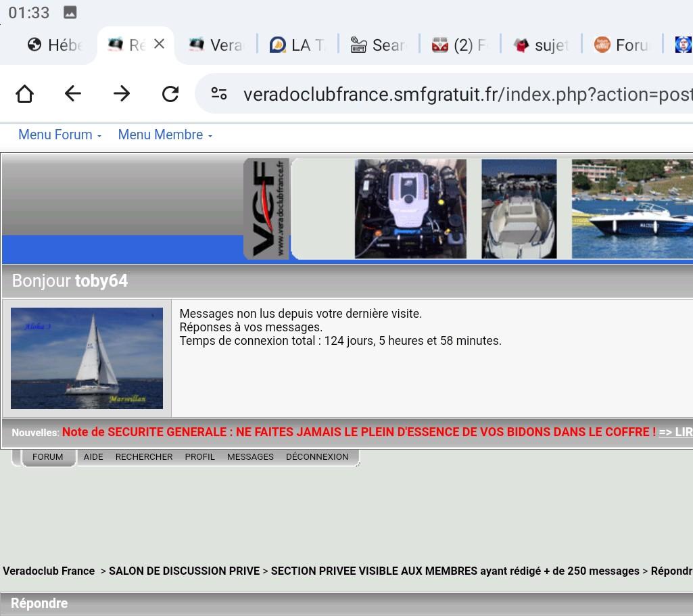Switch to the 'Foru' tab

pos(621,45)
